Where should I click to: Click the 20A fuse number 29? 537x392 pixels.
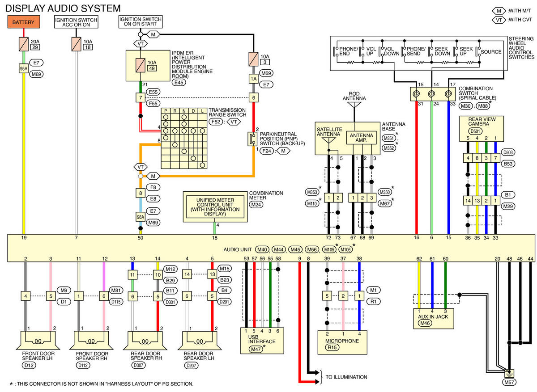click(24, 43)
